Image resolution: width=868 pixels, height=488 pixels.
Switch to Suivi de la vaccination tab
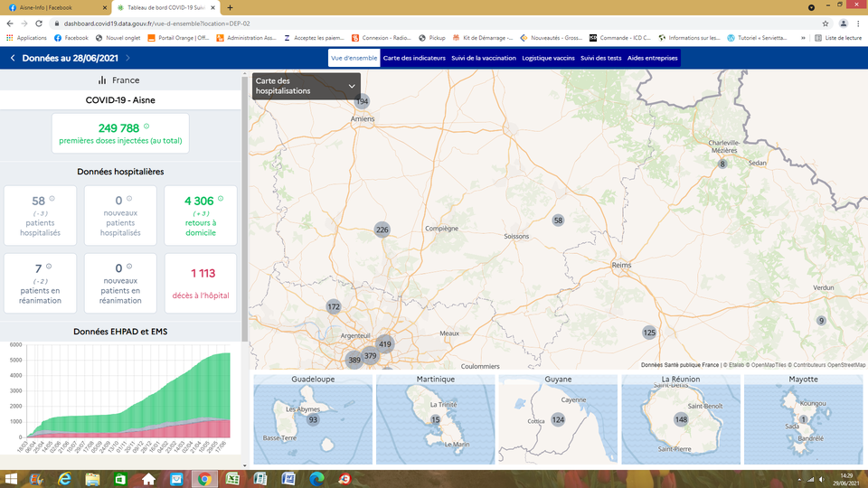click(484, 58)
